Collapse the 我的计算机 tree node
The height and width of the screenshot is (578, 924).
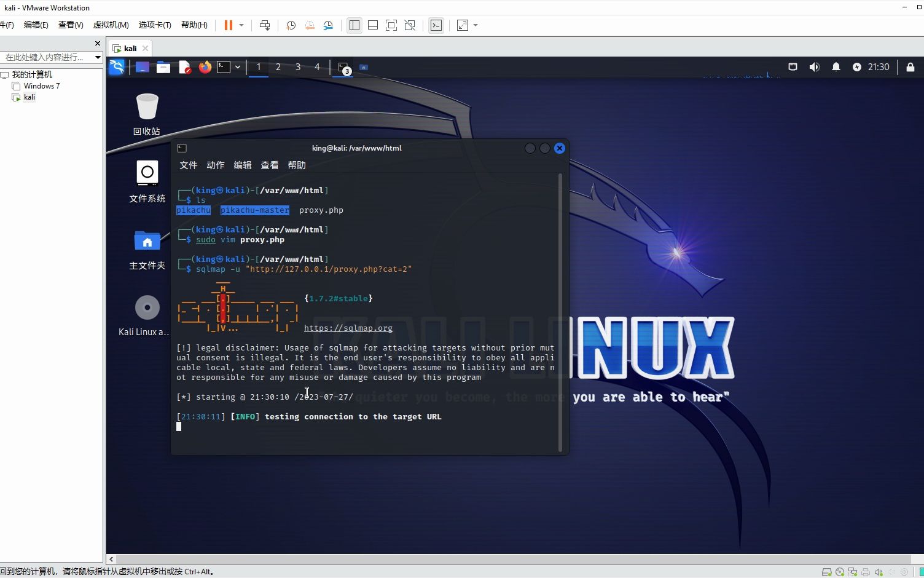pyautogui.click(x=4, y=74)
